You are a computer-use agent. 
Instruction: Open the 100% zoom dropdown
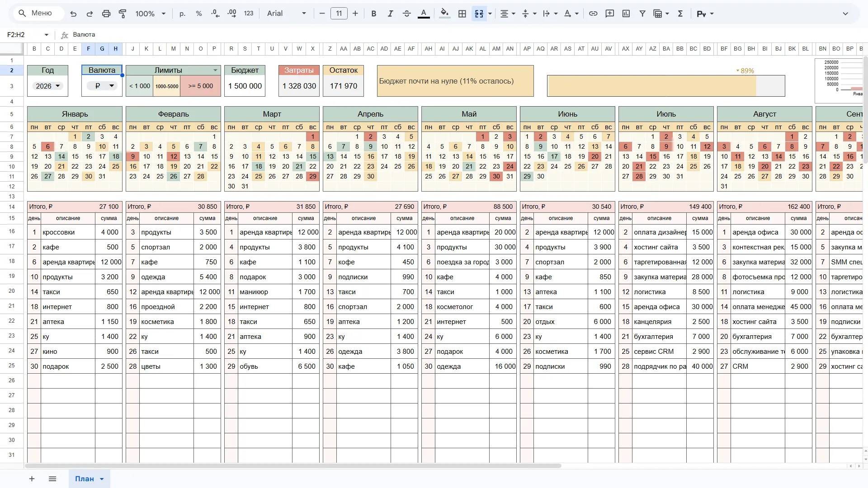pyautogui.click(x=151, y=14)
